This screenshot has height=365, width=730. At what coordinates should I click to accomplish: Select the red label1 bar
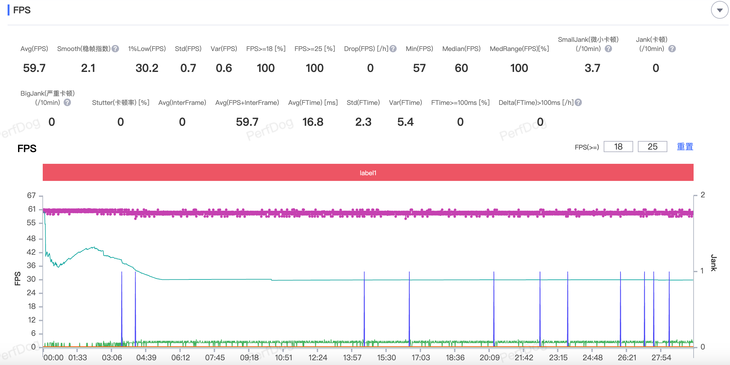(x=368, y=172)
